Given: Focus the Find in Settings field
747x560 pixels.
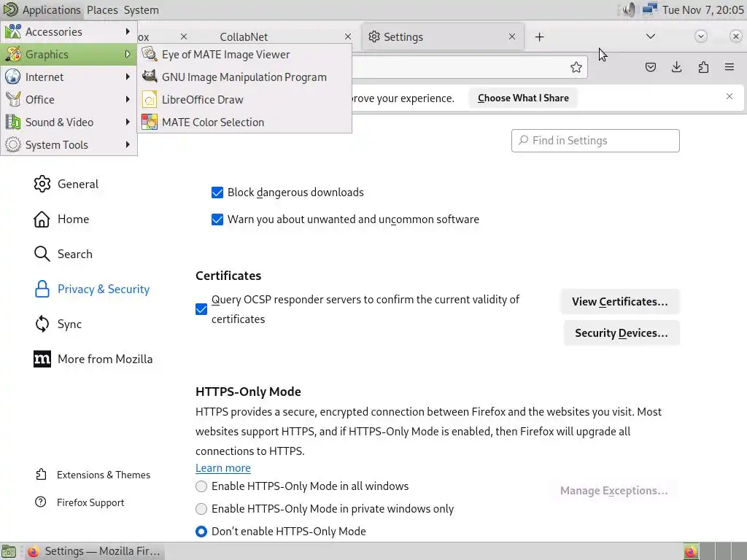Looking at the screenshot, I should [x=595, y=141].
